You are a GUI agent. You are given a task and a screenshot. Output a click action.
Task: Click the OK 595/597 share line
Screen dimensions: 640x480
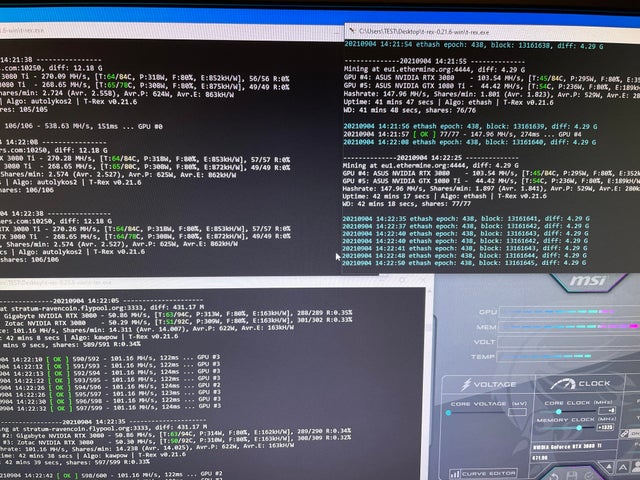[x=111, y=394]
